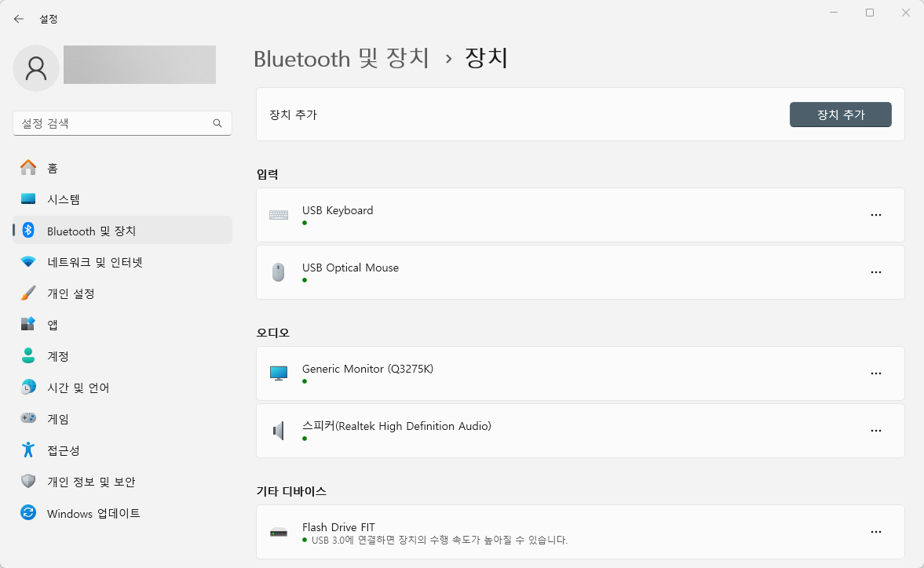Open more options for Generic Monitor (Q3275K)
The height and width of the screenshot is (568, 924).
click(x=875, y=373)
